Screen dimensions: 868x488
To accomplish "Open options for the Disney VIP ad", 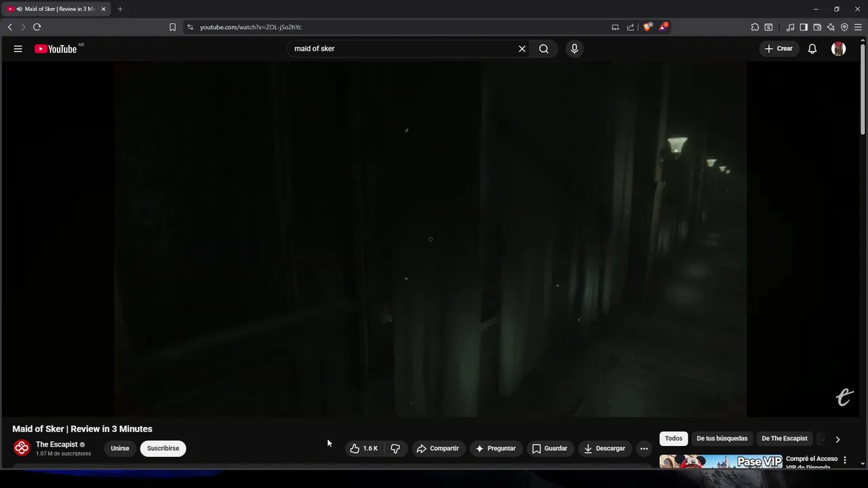I will 845,460.
